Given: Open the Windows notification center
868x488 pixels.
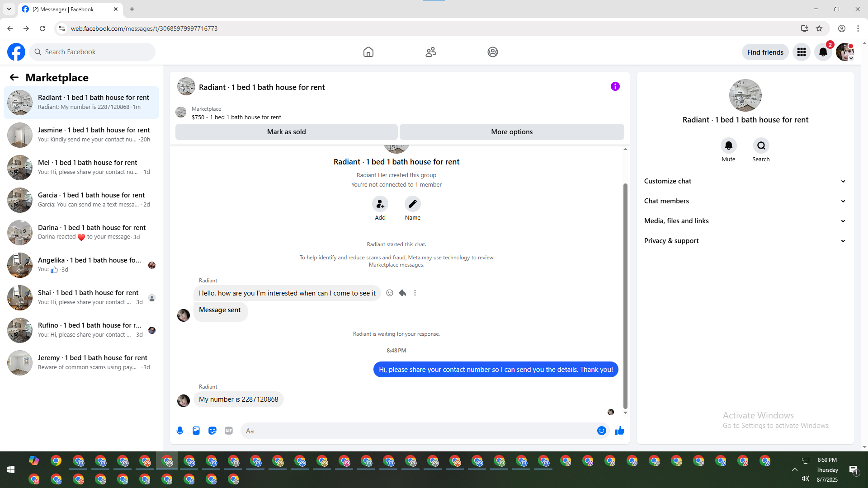Looking at the screenshot, I should [854, 470].
